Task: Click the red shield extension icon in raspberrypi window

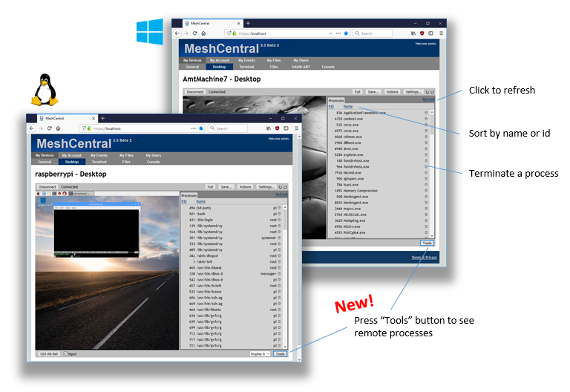Action: coord(277,128)
